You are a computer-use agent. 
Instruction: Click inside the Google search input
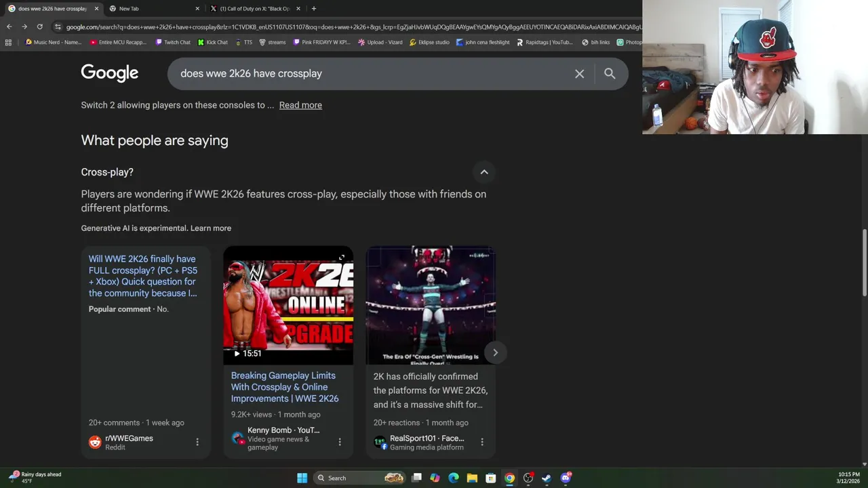pyautogui.click(x=373, y=74)
